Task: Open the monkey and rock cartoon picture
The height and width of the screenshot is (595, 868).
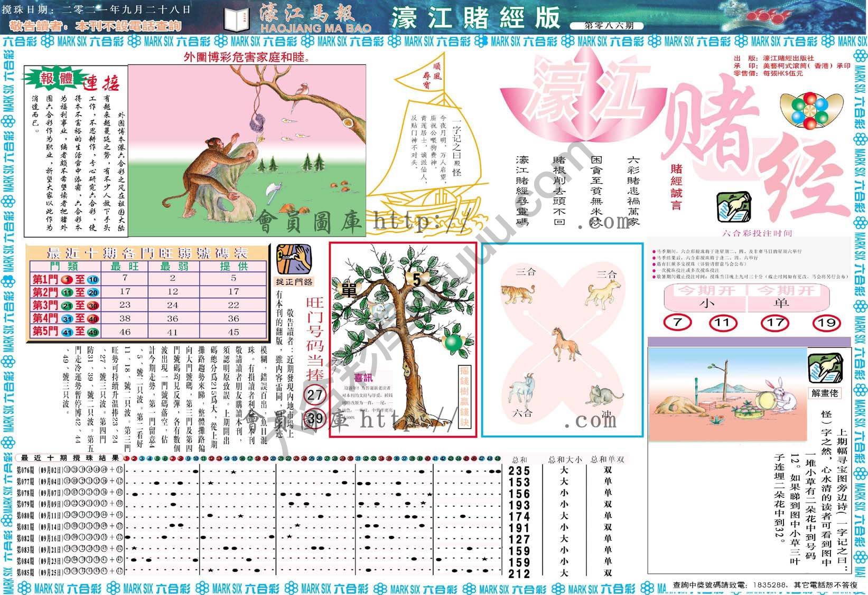Action: (246, 150)
